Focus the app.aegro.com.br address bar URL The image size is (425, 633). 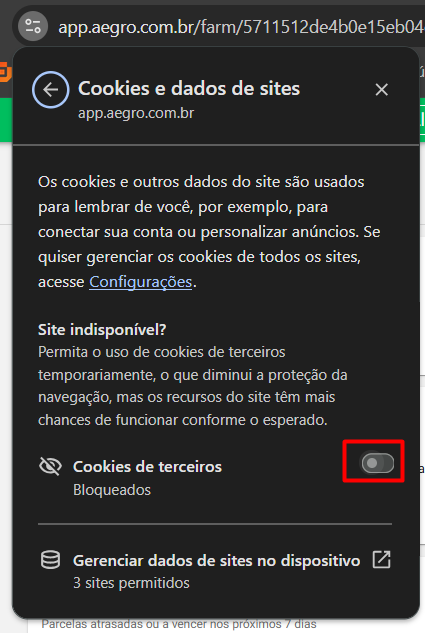[x=241, y=27]
